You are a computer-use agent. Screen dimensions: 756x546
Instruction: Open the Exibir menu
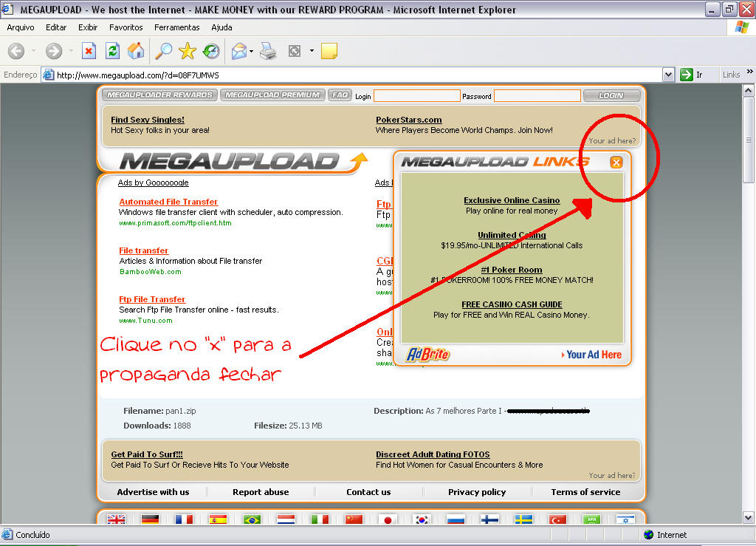coord(88,27)
